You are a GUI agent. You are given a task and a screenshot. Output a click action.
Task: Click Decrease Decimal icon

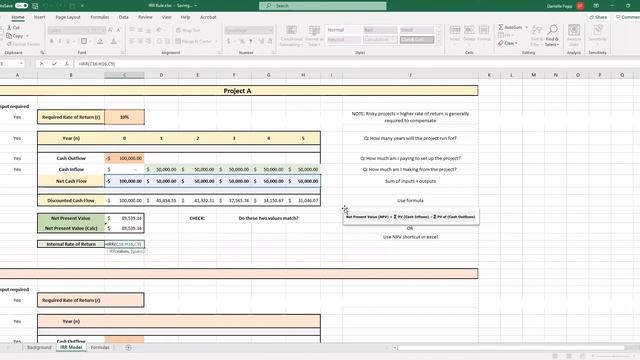pyautogui.click(x=270, y=41)
